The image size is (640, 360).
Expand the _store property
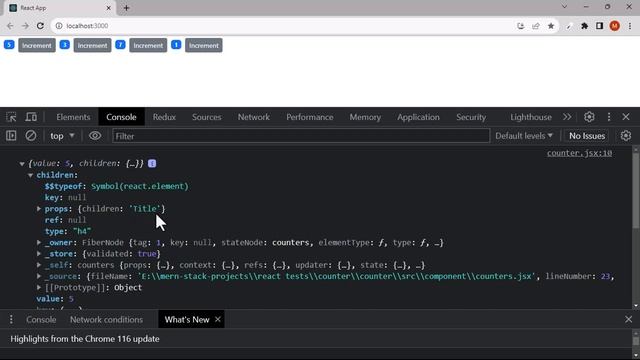(x=39, y=254)
